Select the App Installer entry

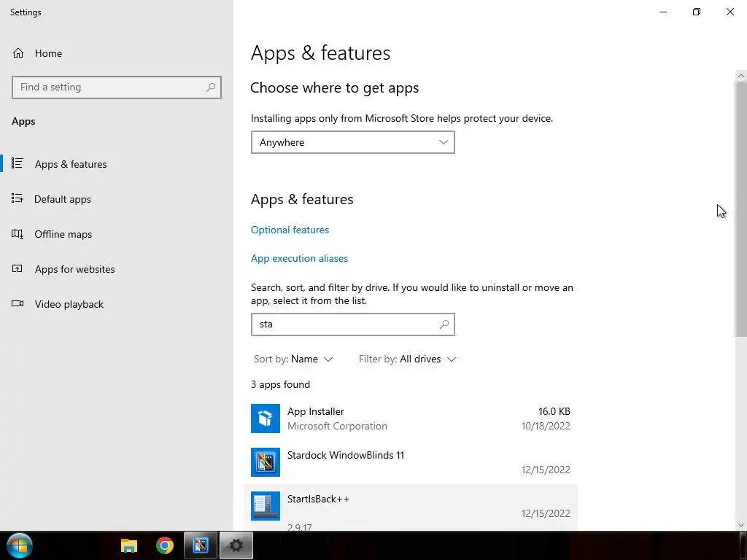[x=411, y=419]
